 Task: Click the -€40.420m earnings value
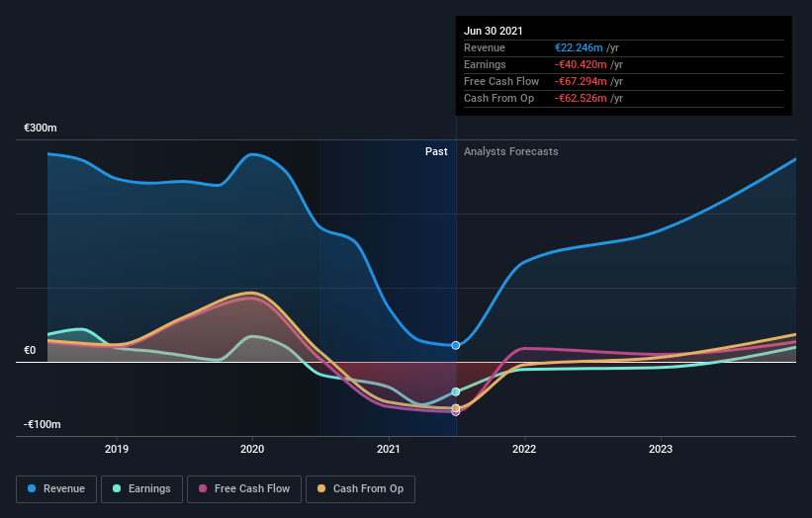click(x=581, y=64)
